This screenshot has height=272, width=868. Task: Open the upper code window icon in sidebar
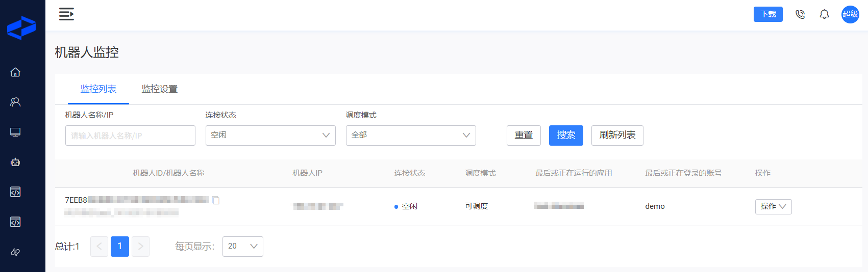tap(15, 192)
